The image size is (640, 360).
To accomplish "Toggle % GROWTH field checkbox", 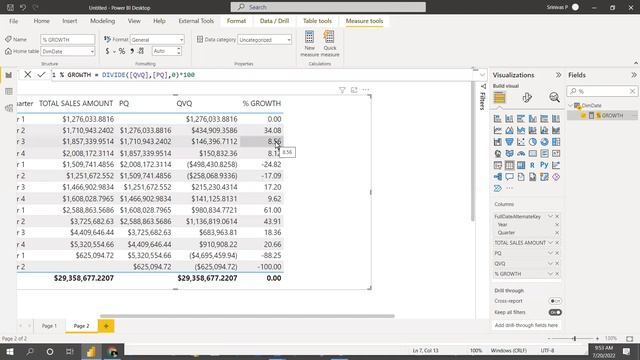I will [x=584, y=116].
